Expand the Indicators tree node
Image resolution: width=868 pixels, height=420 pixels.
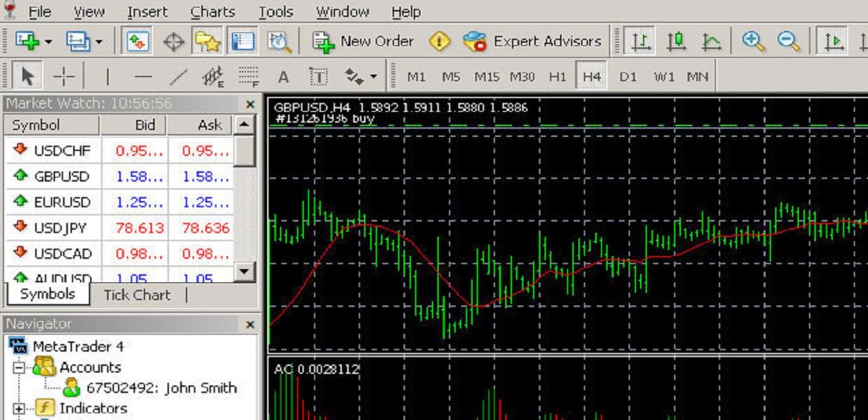[x=20, y=408]
